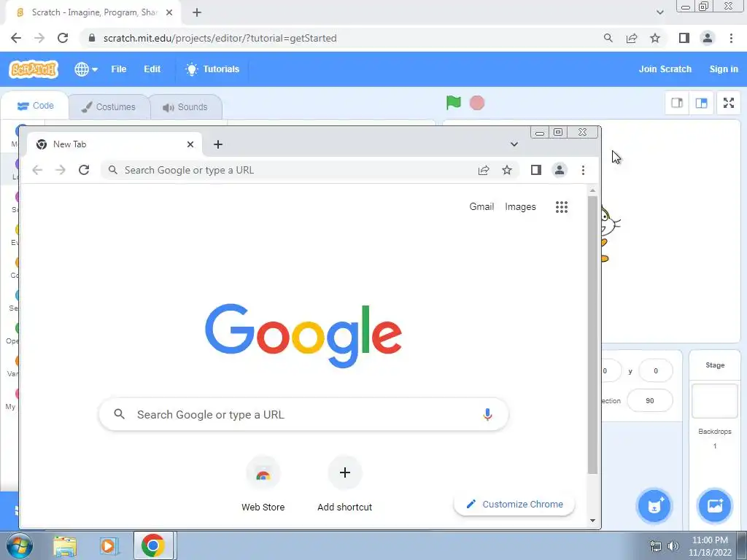Close the New Tab tab
Viewport: 747px width, 560px height.
(x=190, y=144)
